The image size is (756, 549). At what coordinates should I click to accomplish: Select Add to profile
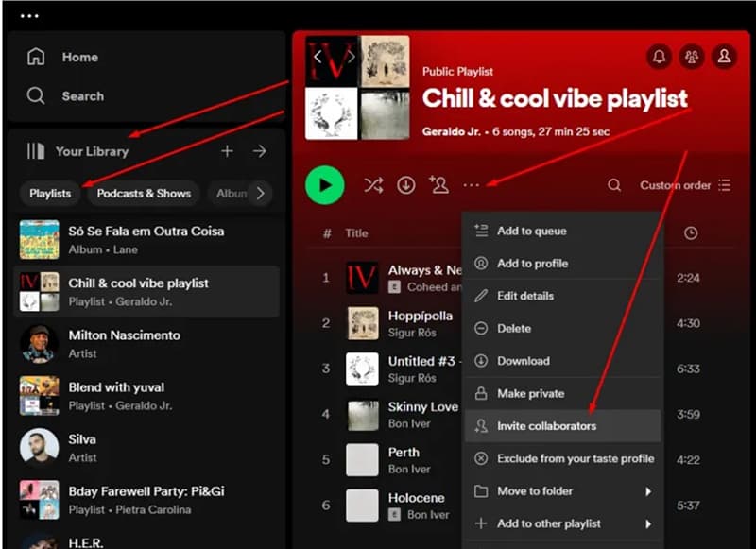(x=531, y=263)
